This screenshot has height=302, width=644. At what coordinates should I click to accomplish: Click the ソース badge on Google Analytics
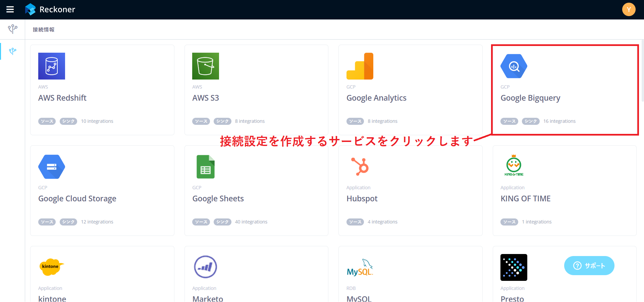coord(355,121)
